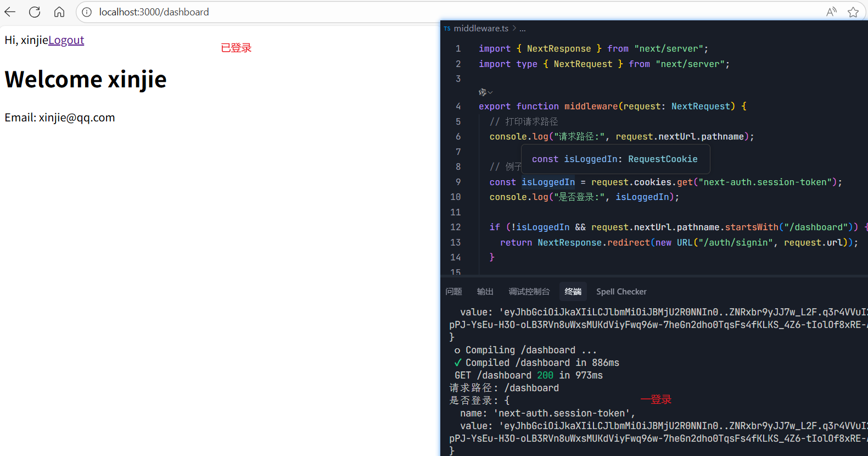The width and height of the screenshot is (868, 456).
Task: Switch to the 输出 panel tab
Action: [x=485, y=292]
